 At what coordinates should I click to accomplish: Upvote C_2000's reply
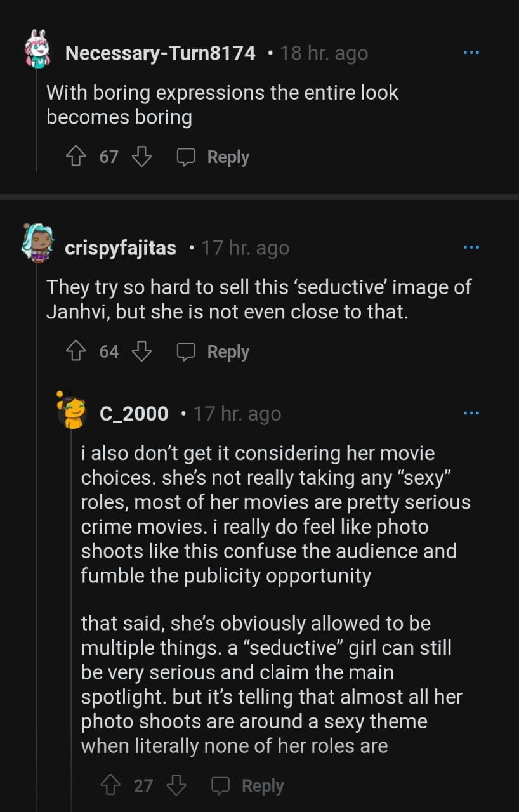(x=112, y=786)
